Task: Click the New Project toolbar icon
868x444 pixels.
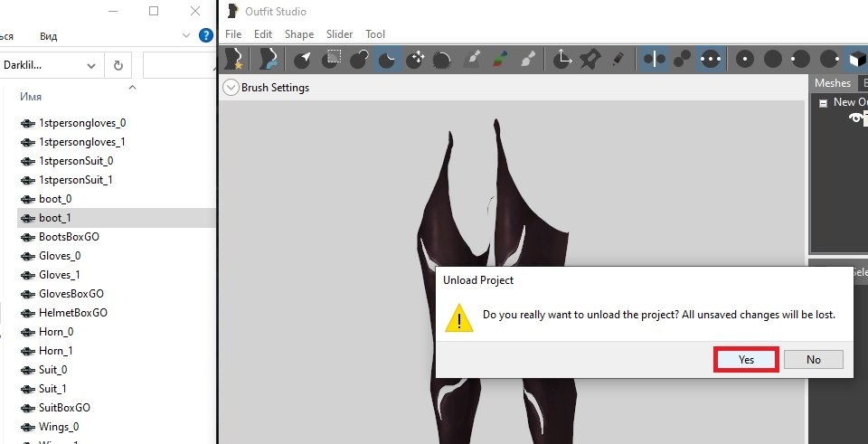Action: coord(237,60)
